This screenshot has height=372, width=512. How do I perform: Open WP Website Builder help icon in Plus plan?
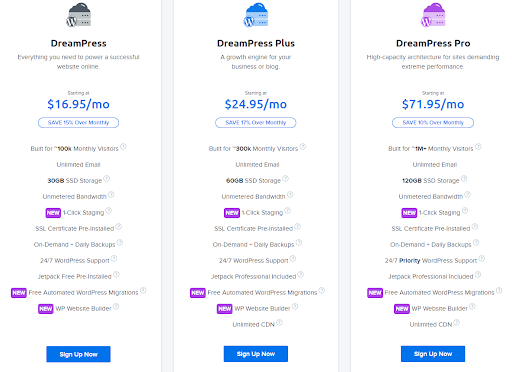295,307
